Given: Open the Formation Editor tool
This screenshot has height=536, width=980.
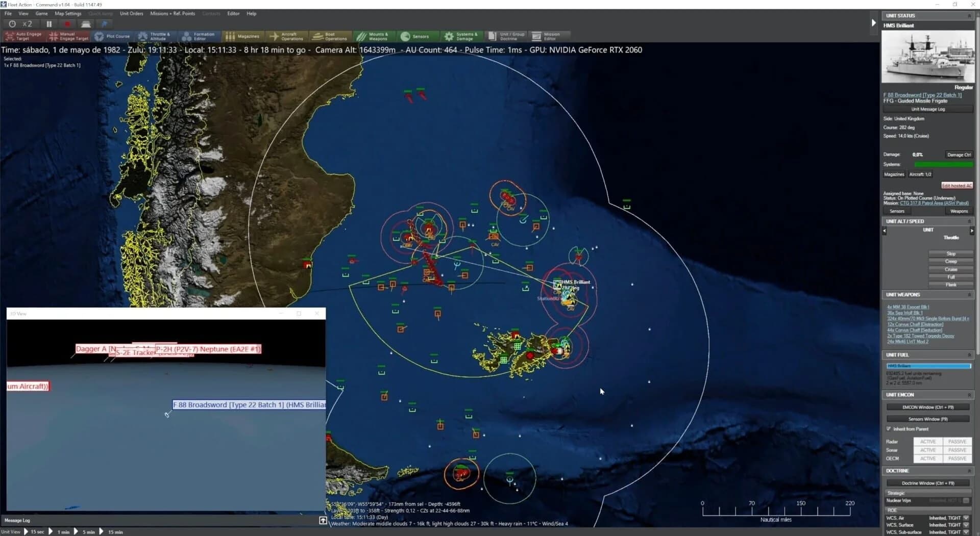Looking at the screenshot, I should pos(199,36).
